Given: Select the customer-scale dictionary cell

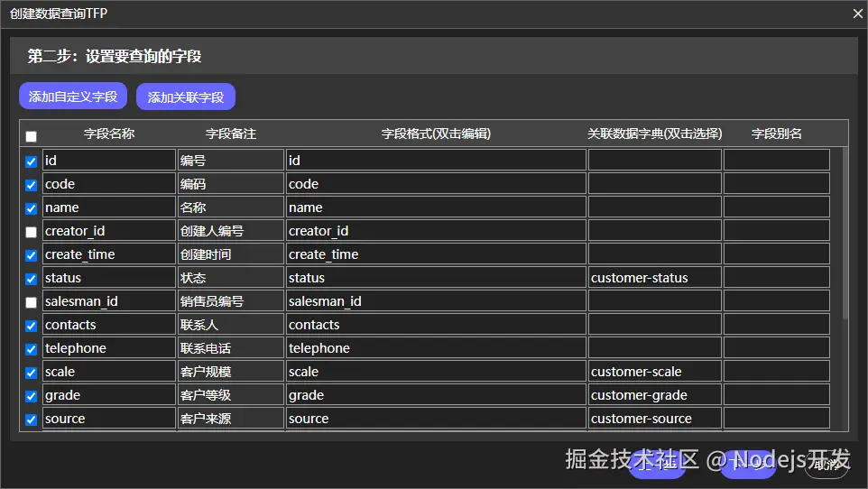Looking at the screenshot, I should tap(655, 372).
